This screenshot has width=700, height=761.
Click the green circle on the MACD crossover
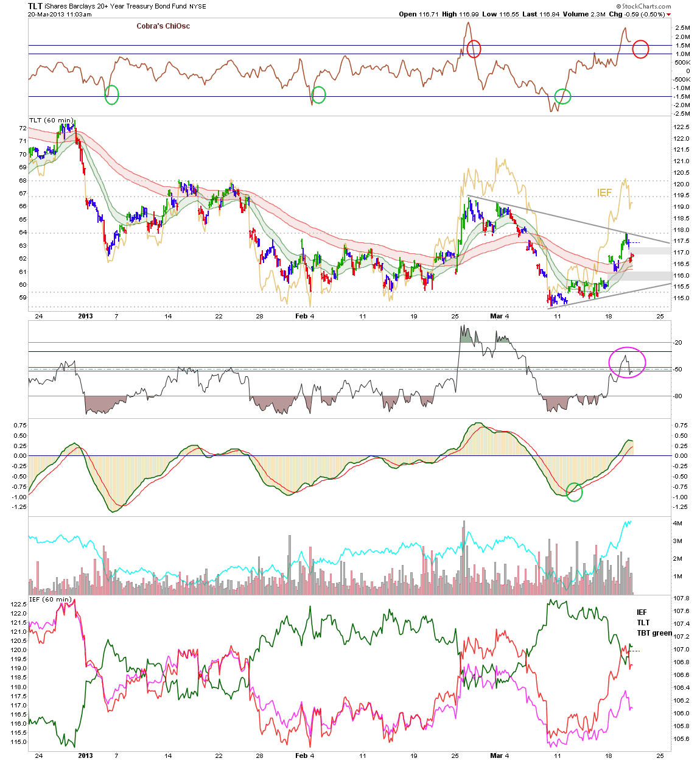point(574,492)
